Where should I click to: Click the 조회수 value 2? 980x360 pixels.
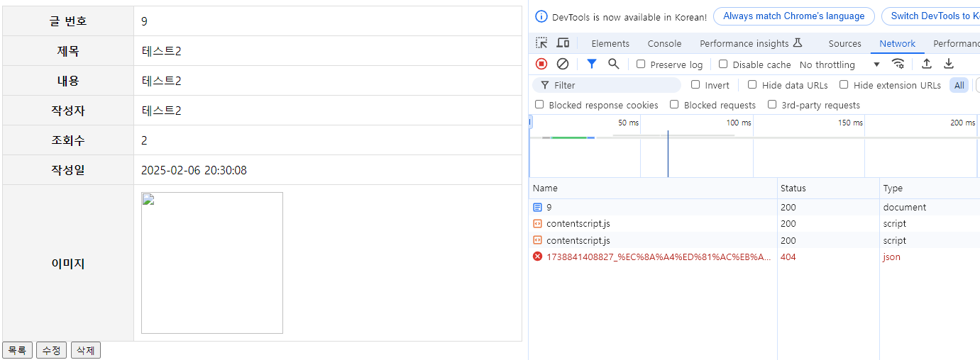point(144,140)
